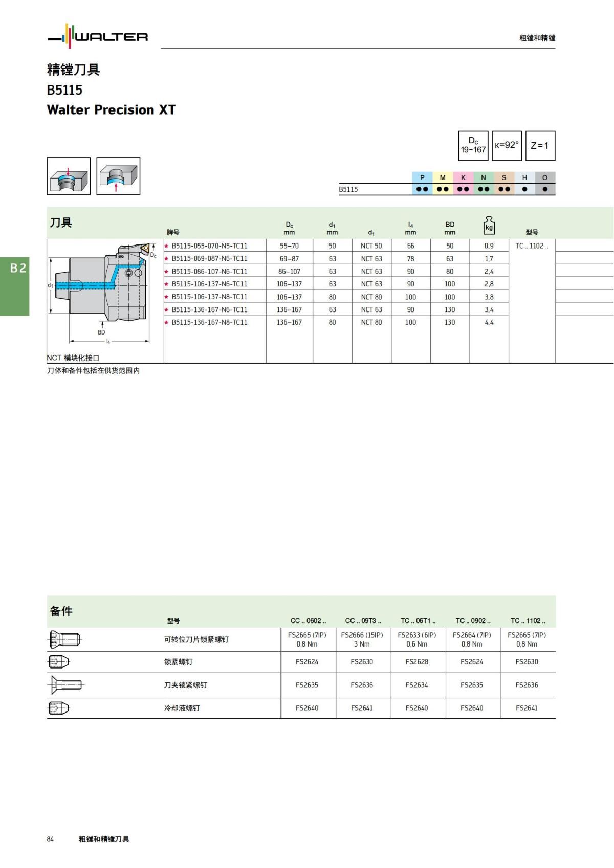The width and height of the screenshot is (614, 868).
Task: Click the 刀体和备件包括在供货范围内 note
Action: point(93,370)
